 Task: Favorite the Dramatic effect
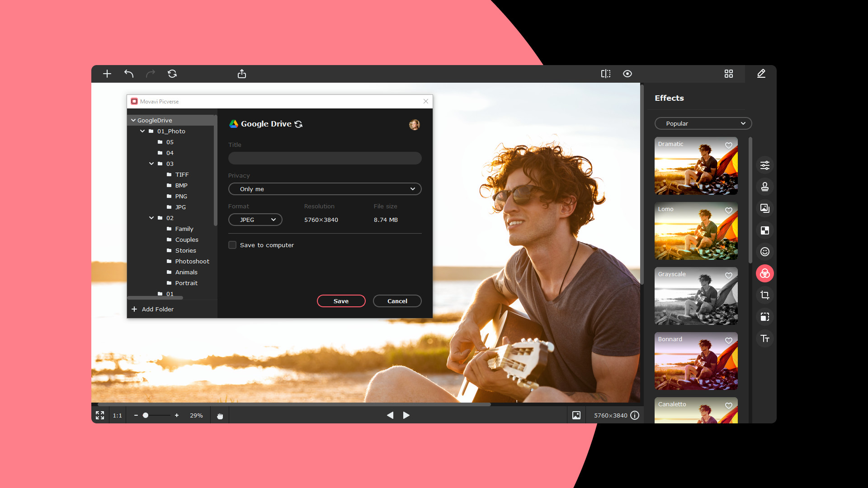(x=728, y=146)
